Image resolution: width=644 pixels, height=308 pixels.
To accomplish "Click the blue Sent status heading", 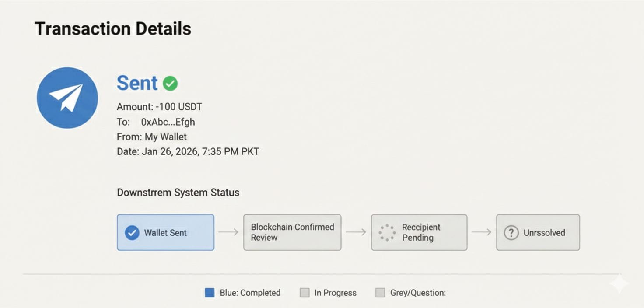I will pos(137,83).
